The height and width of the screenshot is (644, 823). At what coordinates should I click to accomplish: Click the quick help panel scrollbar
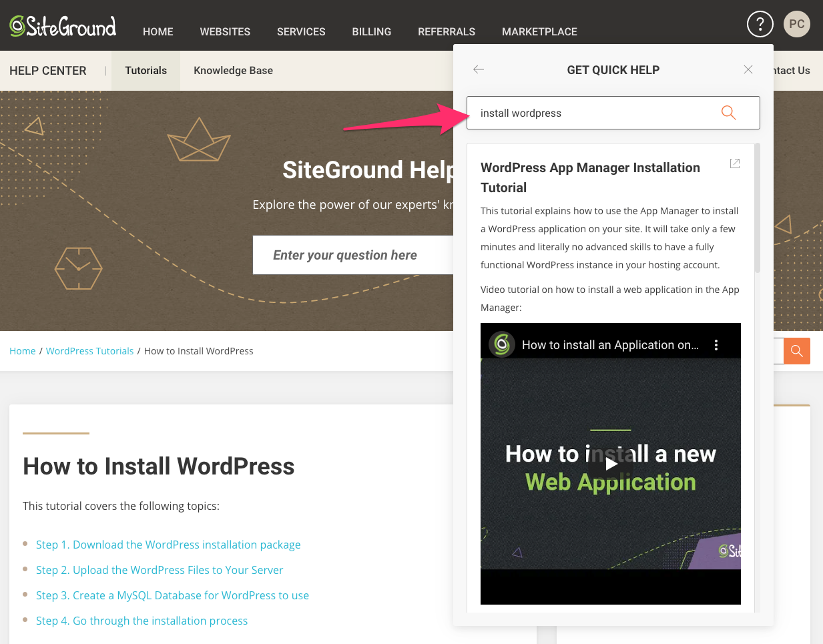pyautogui.click(x=757, y=208)
